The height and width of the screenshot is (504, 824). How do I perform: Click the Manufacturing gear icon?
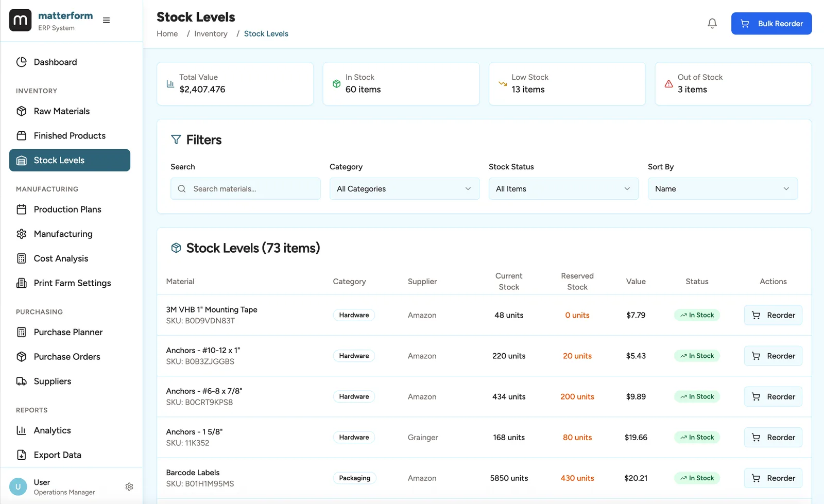(x=21, y=234)
